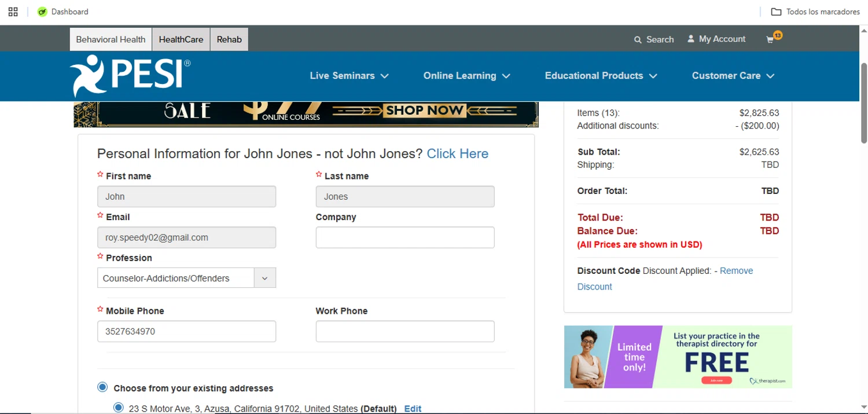Expand the Educational Products menu
The image size is (868, 414).
pos(601,76)
